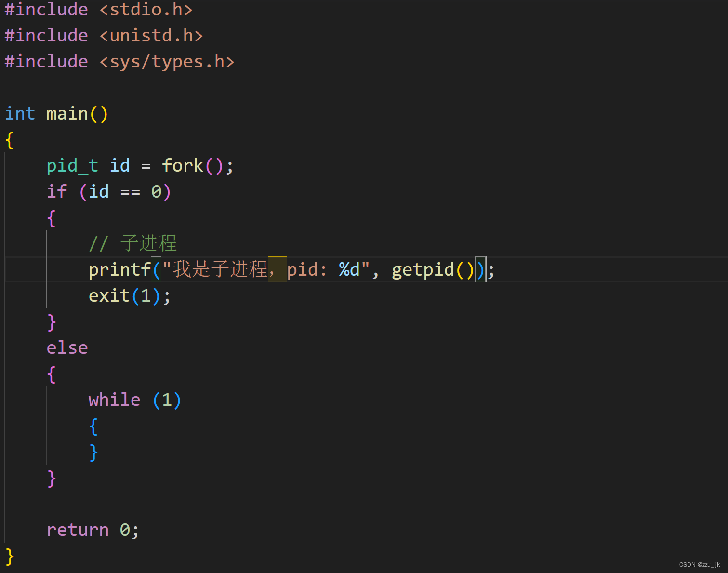Click the 'getpid' function call
The height and width of the screenshot is (573, 728).
point(423,270)
